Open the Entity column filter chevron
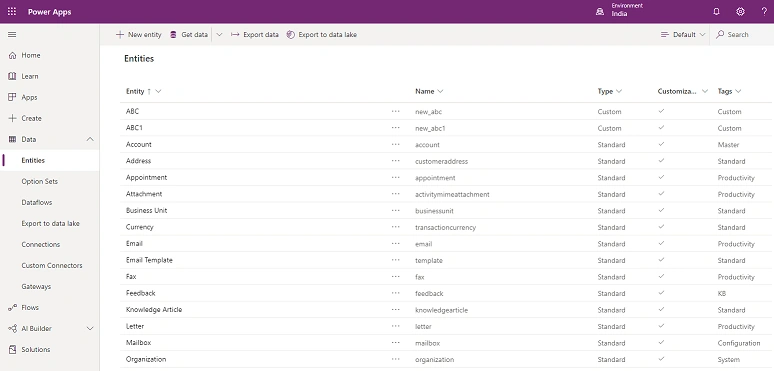Screen dimensions: 774x371 click(x=158, y=91)
